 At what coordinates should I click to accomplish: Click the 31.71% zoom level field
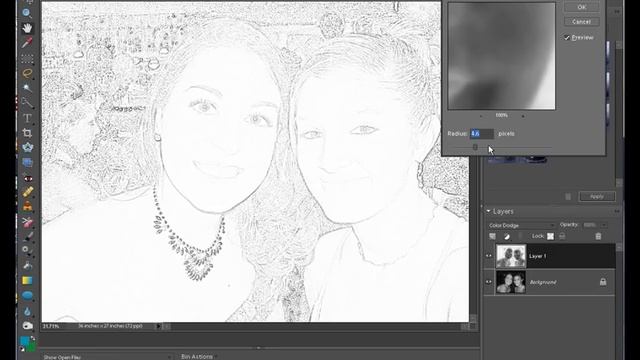tap(51, 326)
